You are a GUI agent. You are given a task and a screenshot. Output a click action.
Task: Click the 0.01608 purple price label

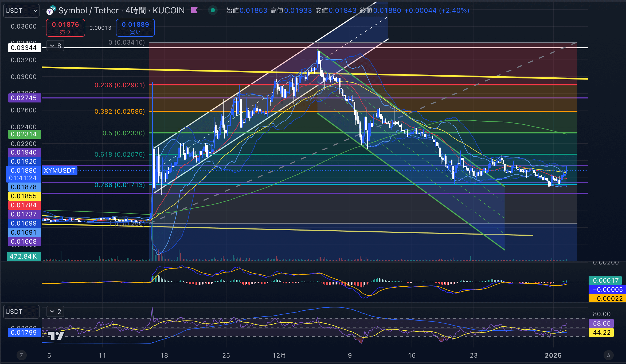24,242
